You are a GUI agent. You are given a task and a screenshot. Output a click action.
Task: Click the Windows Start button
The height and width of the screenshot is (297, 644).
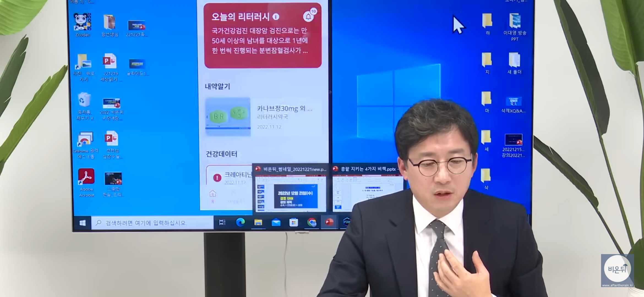tap(82, 223)
